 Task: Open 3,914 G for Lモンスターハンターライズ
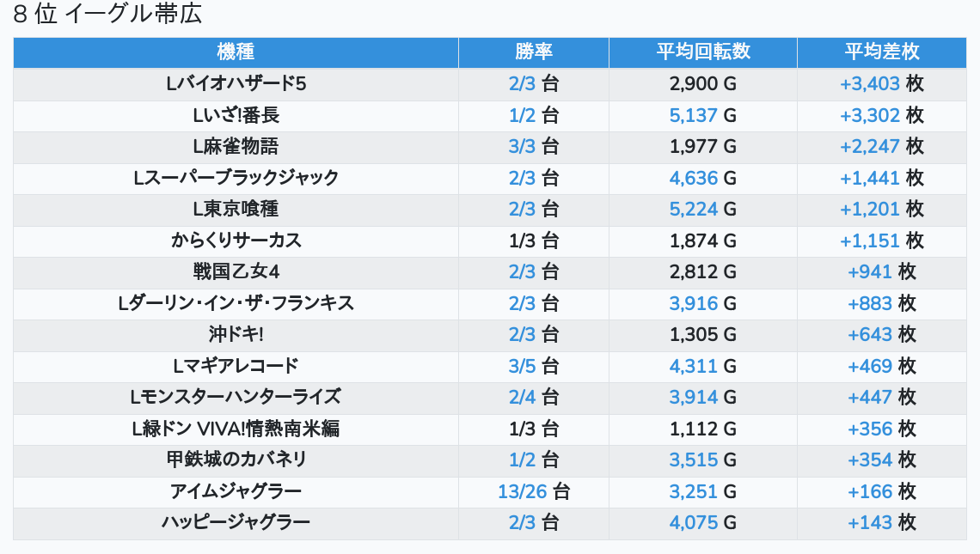click(694, 397)
